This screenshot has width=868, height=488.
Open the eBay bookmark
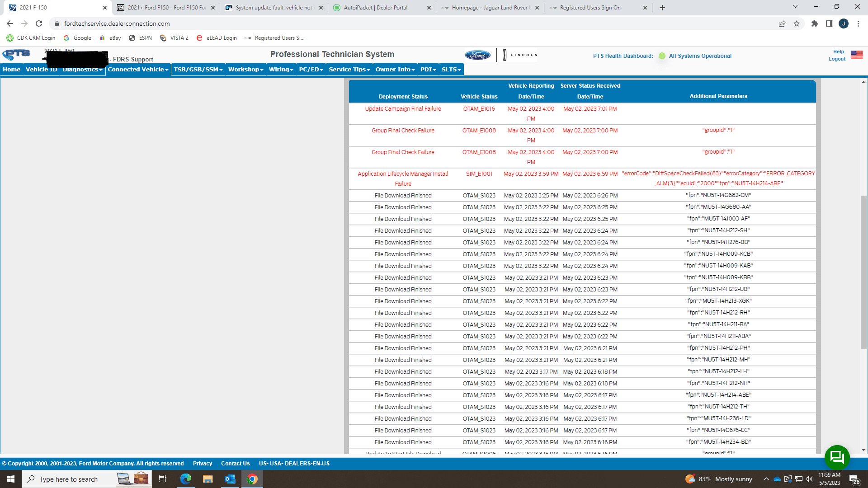[110, 38]
